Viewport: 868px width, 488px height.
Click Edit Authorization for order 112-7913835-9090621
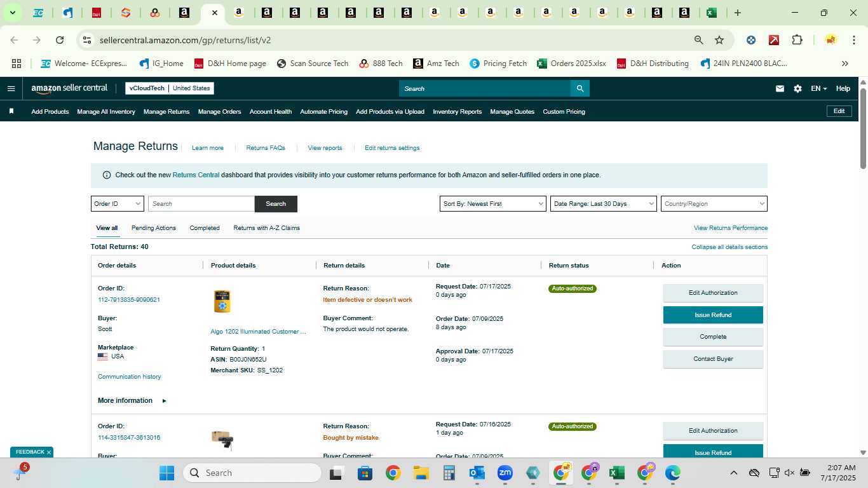713,293
